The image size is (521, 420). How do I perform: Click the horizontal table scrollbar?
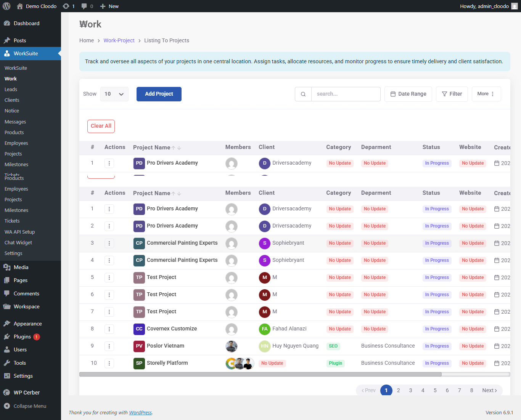260,374
